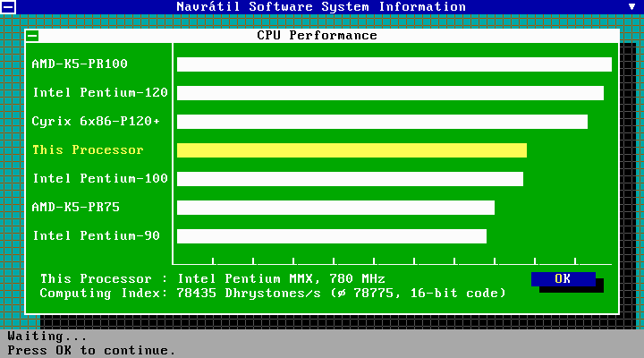This screenshot has width=644, height=358.
Task: Click the CPU Performance title bar
Action: (322, 36)
